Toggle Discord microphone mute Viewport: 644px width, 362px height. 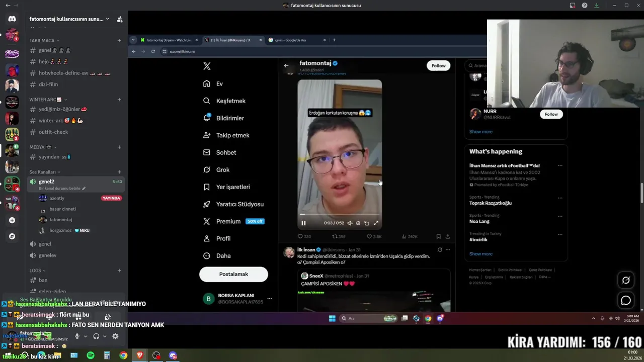(x=77, y=336)
